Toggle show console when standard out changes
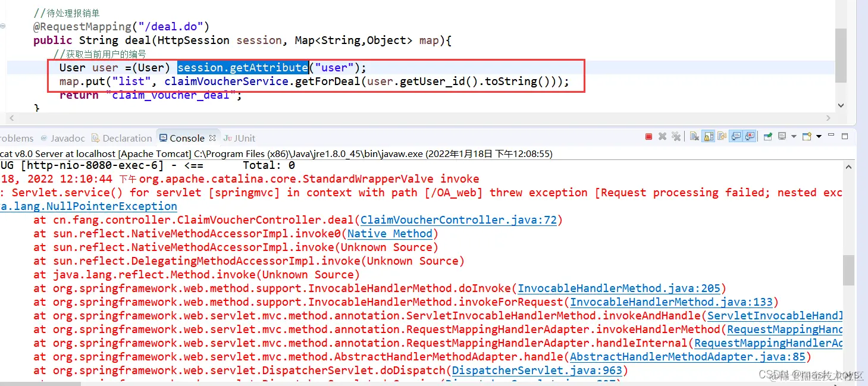 click(736, 137)
